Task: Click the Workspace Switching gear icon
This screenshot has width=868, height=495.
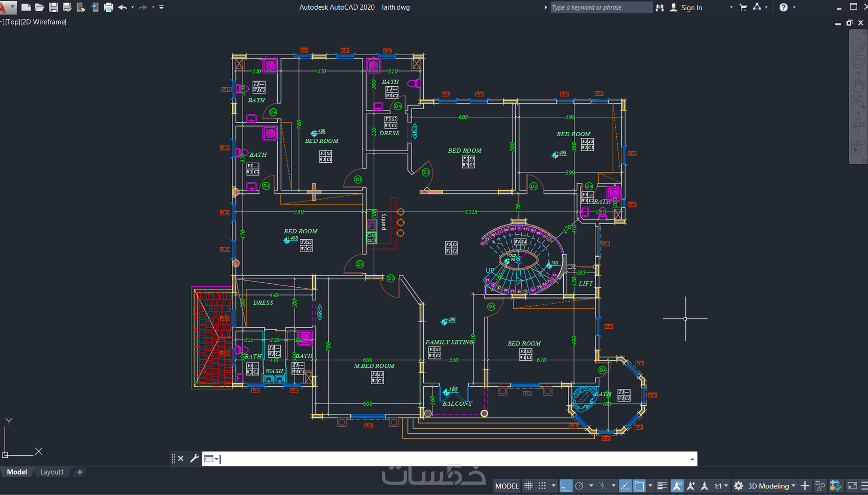Action: (738, 486)
